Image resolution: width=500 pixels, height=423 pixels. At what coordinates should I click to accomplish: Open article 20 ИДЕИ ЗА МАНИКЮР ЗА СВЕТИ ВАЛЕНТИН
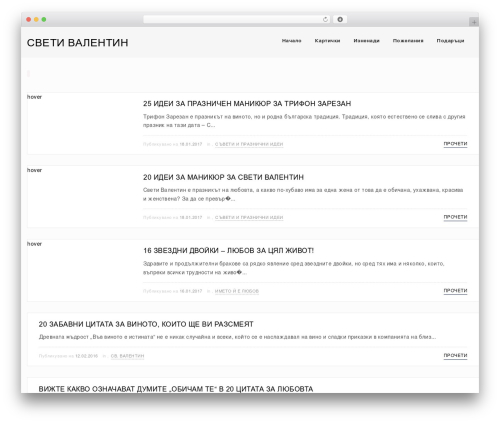[223, 177]
